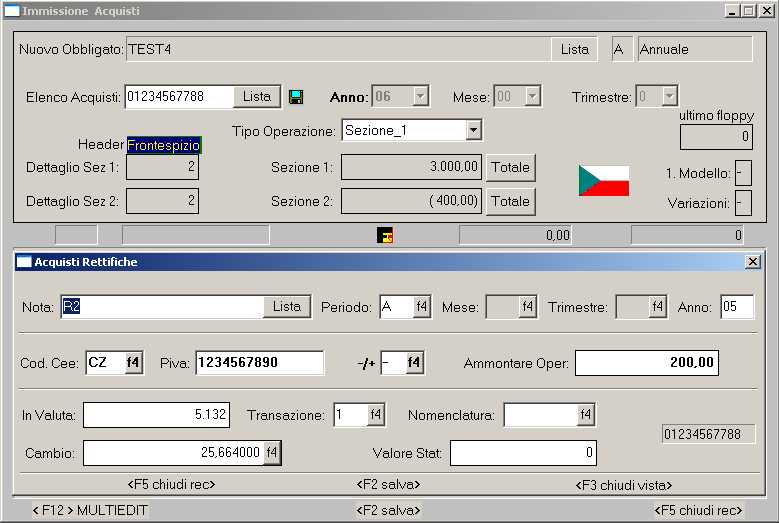Click the Ammontare Oper amount field

click(647, 363)
